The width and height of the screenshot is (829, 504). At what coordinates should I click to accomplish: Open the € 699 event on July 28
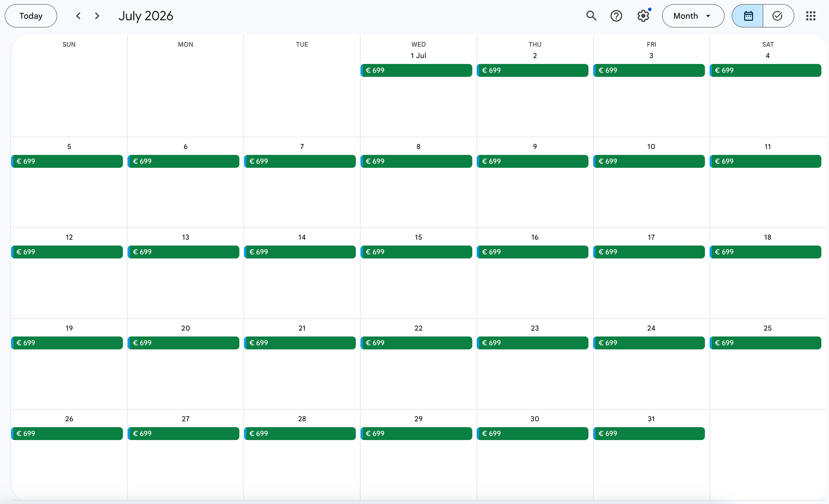(x=300, y=434)
